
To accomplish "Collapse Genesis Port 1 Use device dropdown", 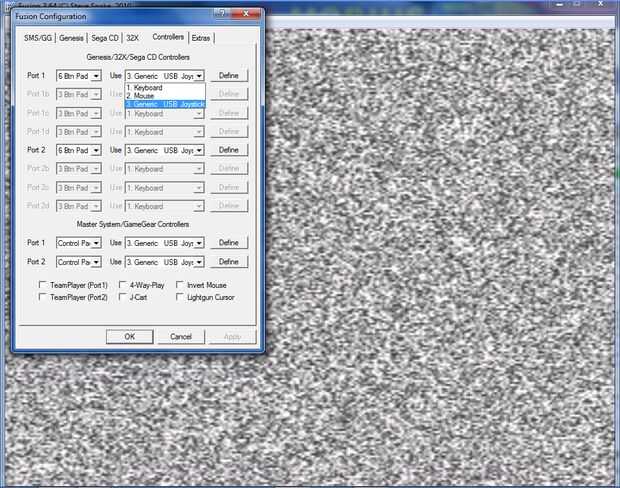I will click(x=164, y=76).
